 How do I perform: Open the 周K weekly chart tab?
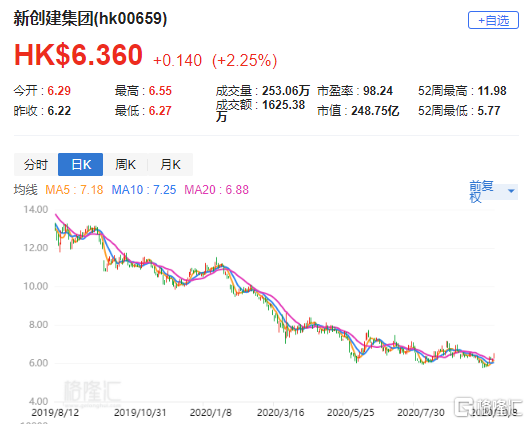click(x=126, y=165)
